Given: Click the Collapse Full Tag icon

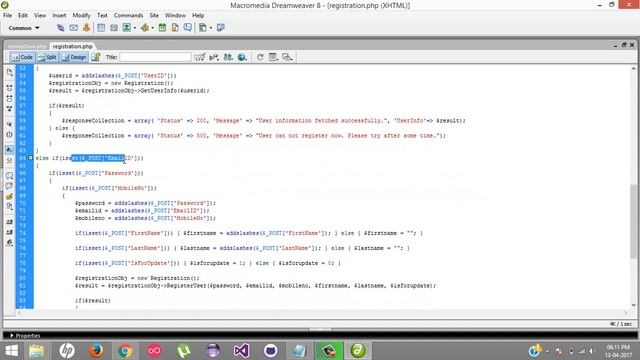Looking at the screenshot, I should (9, 88).
